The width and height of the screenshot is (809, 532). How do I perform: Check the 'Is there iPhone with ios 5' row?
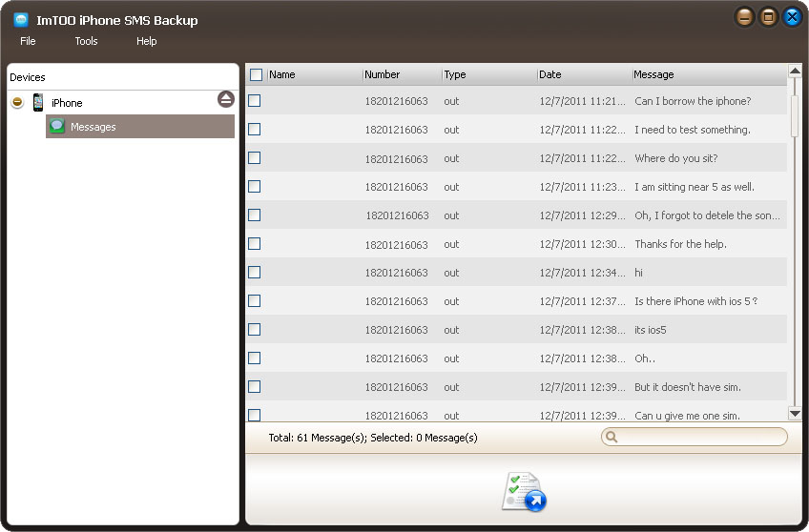click(x=255, y=301)
